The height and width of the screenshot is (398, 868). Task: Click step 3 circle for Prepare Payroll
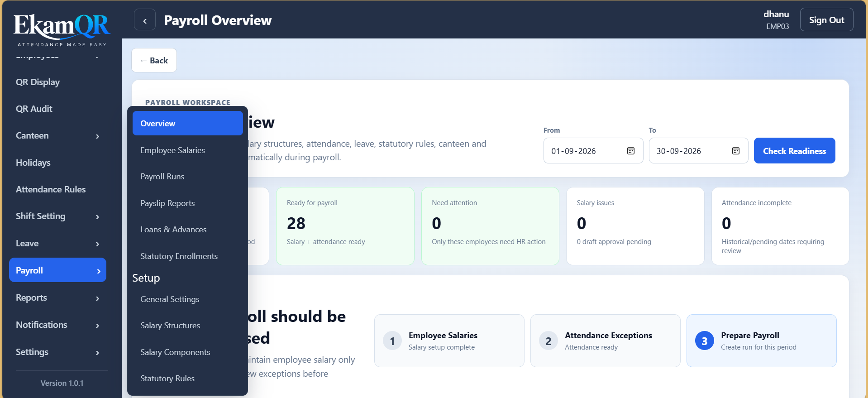pos(705,341)
